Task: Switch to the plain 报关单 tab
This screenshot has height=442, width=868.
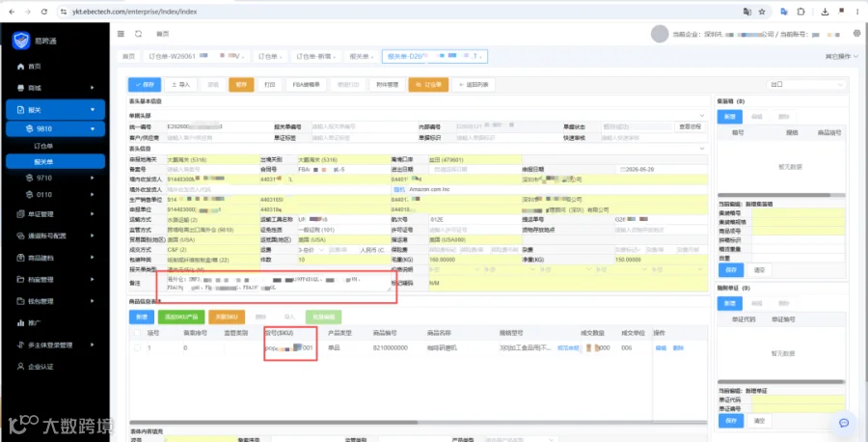Action: point(362,57)
